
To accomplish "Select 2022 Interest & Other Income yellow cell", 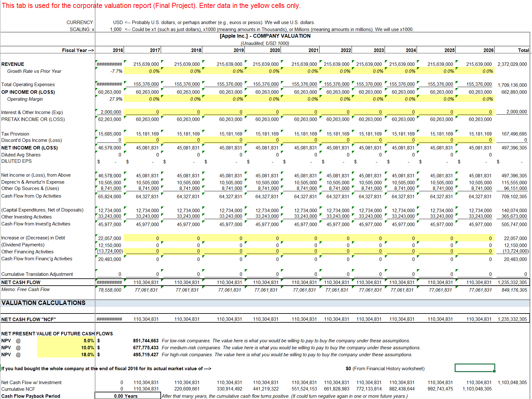I will pyautogui.click(x=336, y=112).
